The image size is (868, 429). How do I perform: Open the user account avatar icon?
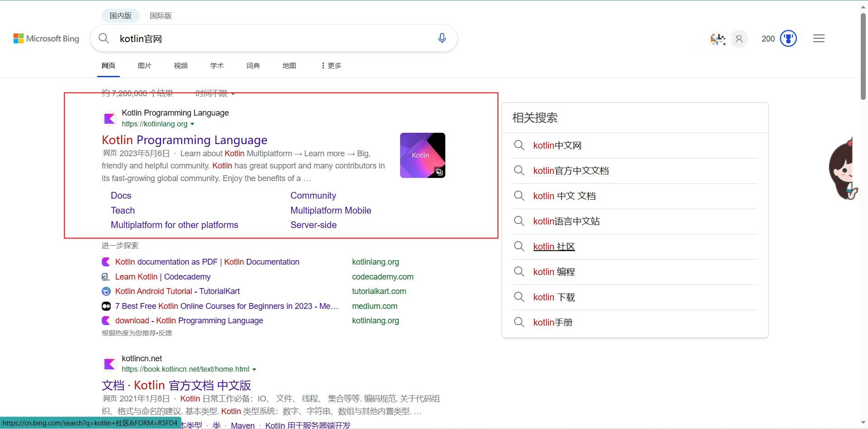[x=739, y=39]
